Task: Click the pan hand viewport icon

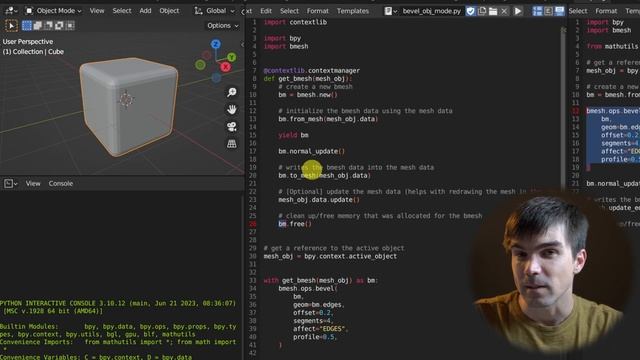Action: pos(232,109)
